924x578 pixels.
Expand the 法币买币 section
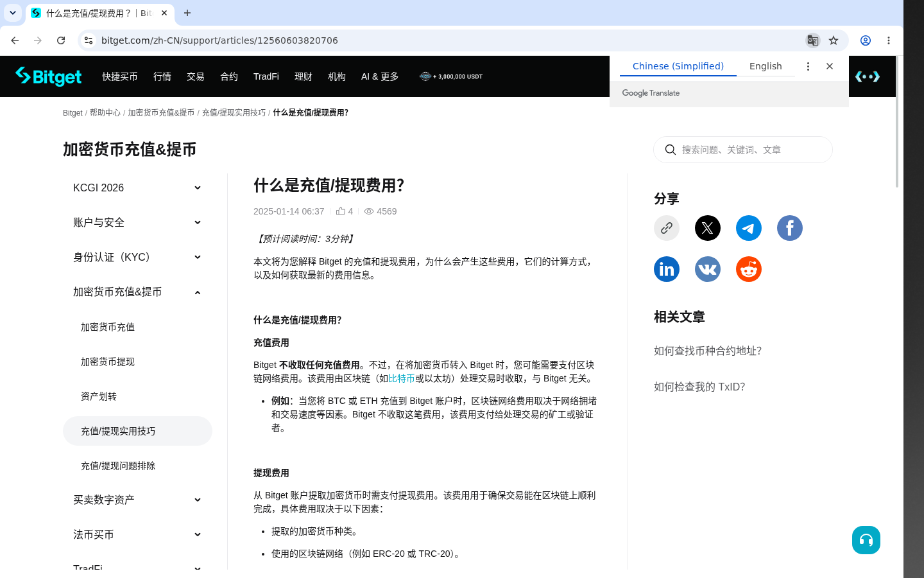click(137, 534)
